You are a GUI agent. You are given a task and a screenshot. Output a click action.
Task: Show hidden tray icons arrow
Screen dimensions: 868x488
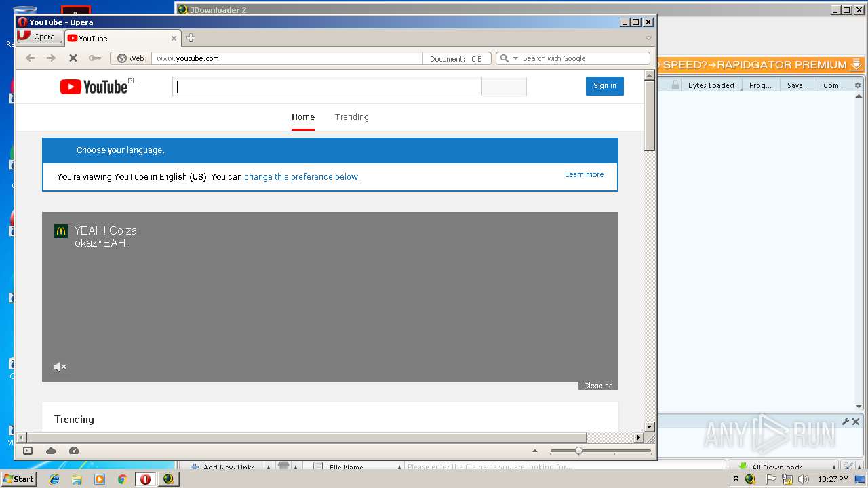coord(736,479)
